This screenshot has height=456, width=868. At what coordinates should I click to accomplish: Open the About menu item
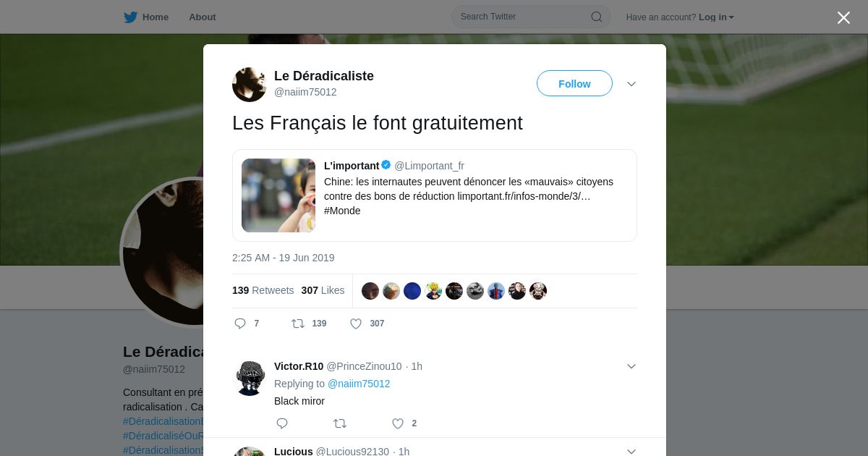tap(203, 17)
